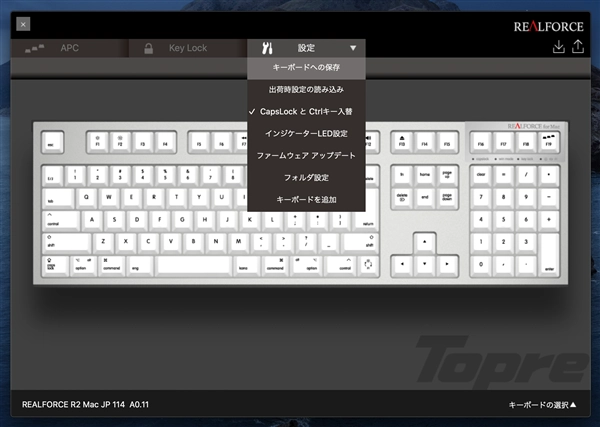
Task: Click the space bar key
Action: click(194, 265)
